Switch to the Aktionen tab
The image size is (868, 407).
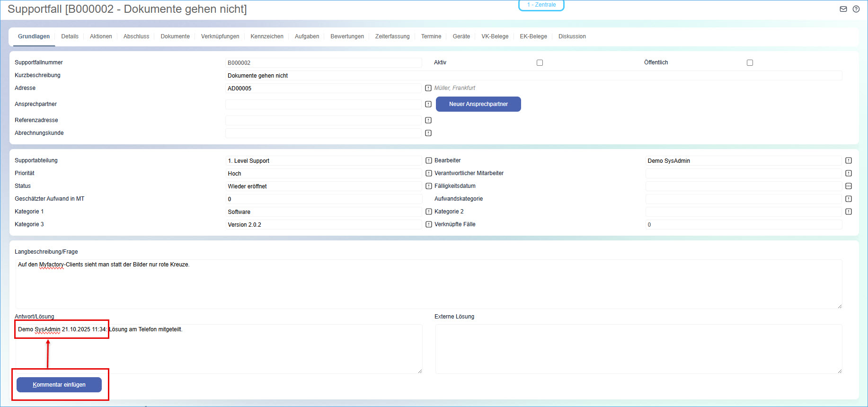click(101, 36)
